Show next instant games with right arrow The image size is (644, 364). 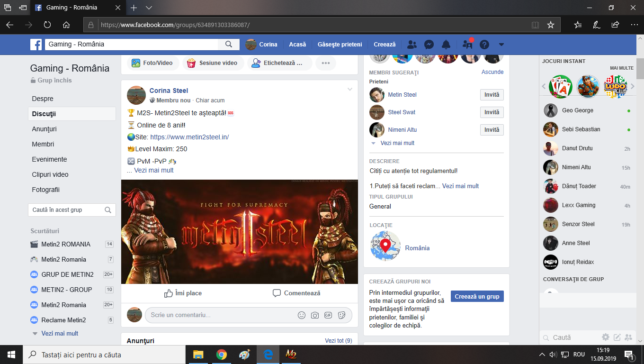tap(633, 86)
